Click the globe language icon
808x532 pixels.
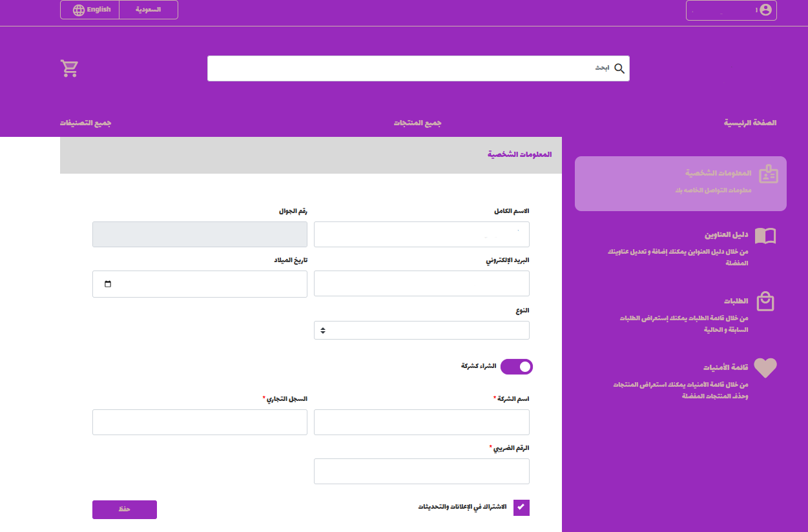(x=79, y=10)
